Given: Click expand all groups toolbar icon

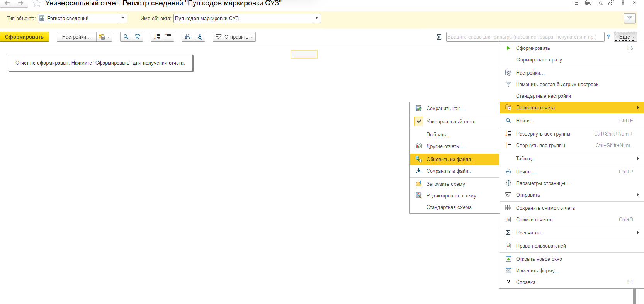Looking at the screenshot, I should click(x=157, y=37).
